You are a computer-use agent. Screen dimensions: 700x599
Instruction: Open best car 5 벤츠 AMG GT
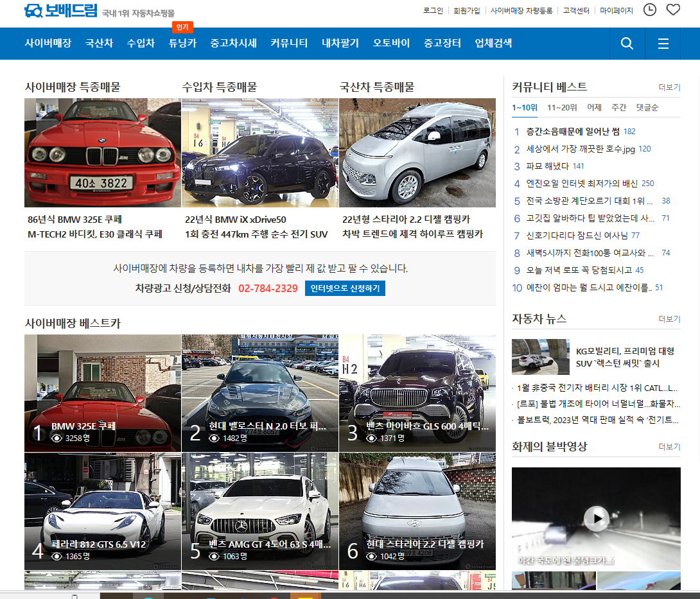pos(260,512)
